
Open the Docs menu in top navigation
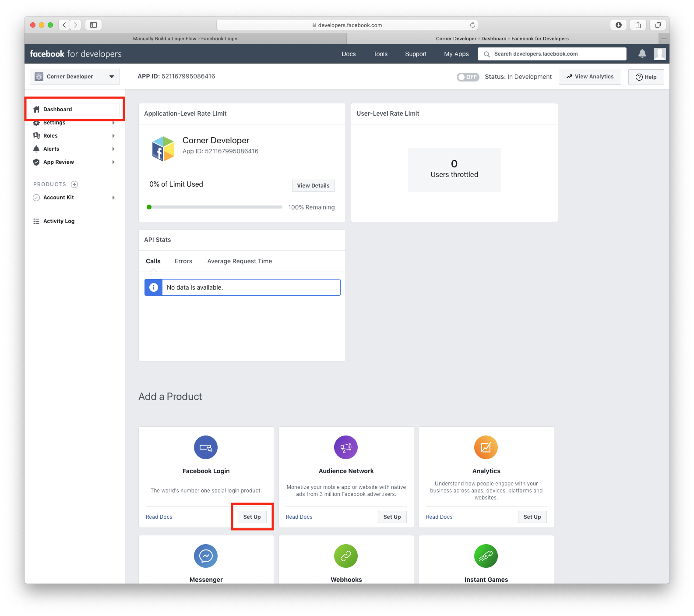coord(349,54)
